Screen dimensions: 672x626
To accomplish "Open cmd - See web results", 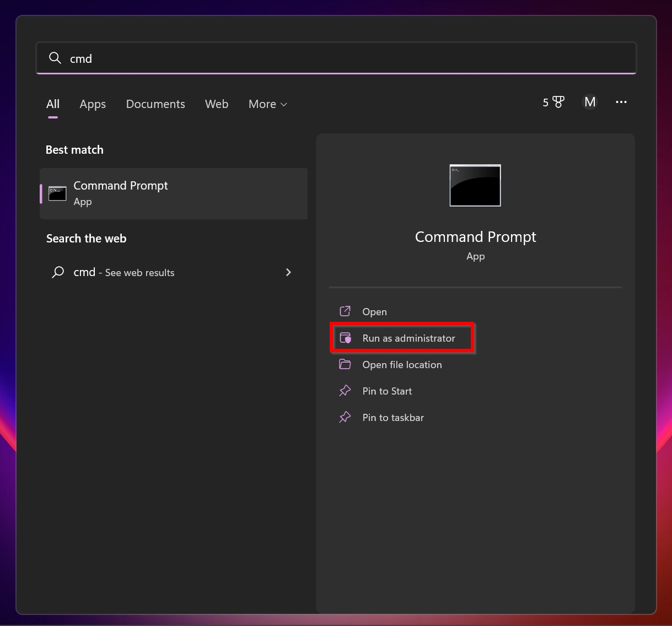I will pyautogui.click(x=174, y=272).
